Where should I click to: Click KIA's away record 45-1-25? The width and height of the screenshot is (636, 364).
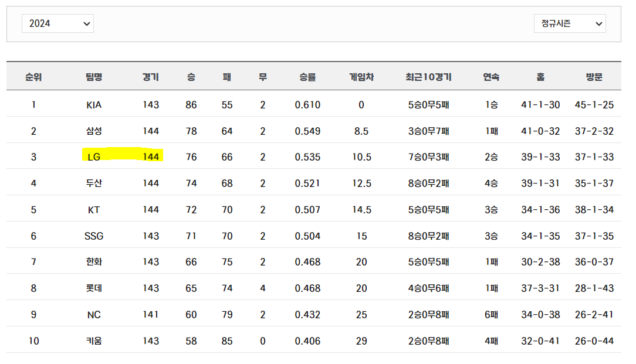594,105
